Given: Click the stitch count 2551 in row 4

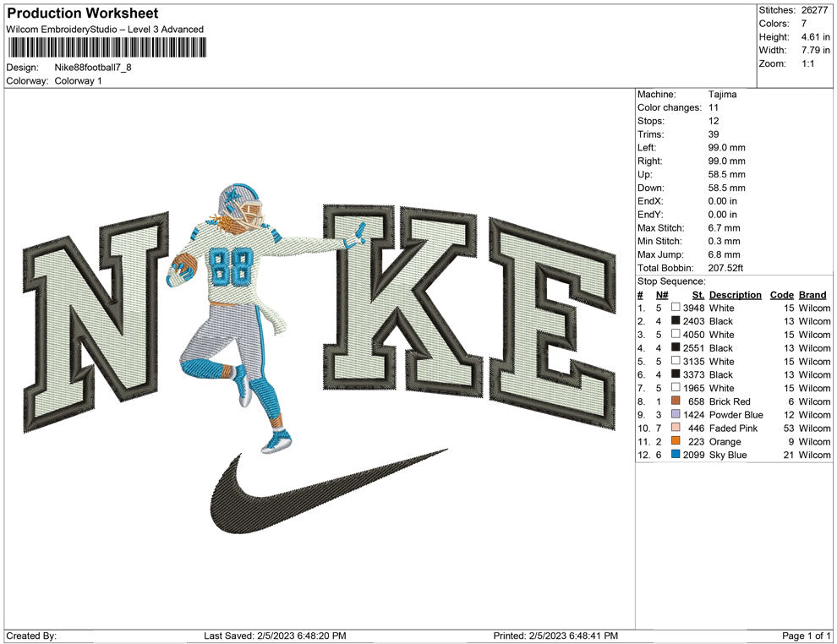Looking at the screenshot, I should pos(693,348).
